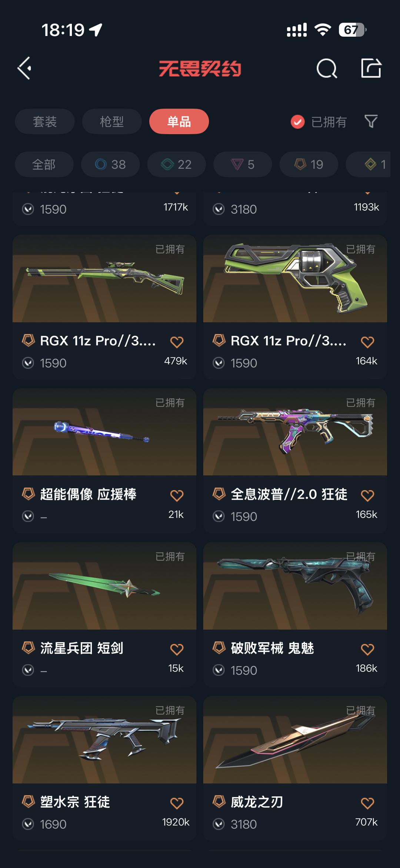
Task: Favorite the 超能偶像 应援棒 heart icon
Action: click(177, 495)
